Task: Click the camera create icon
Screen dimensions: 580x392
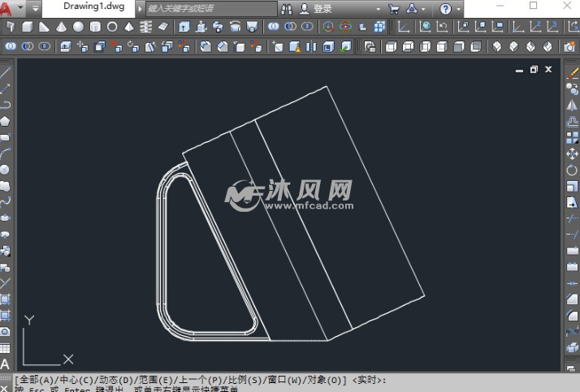Action: tap(569, 46)
